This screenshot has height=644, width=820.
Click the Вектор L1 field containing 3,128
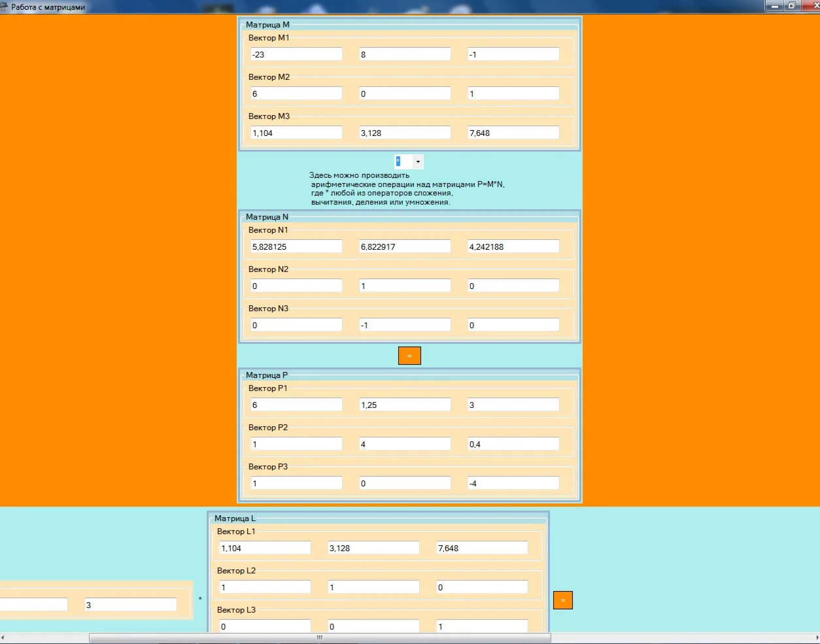[x=373, y=548]
